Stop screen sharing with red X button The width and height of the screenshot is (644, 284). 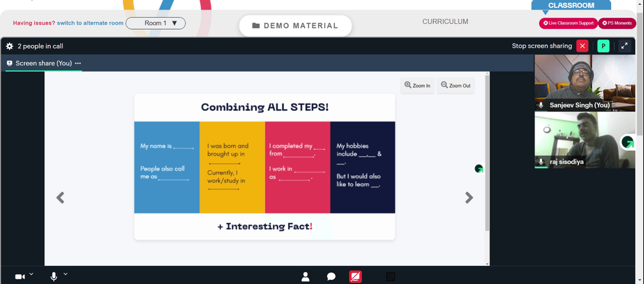(x=582, y=46)
